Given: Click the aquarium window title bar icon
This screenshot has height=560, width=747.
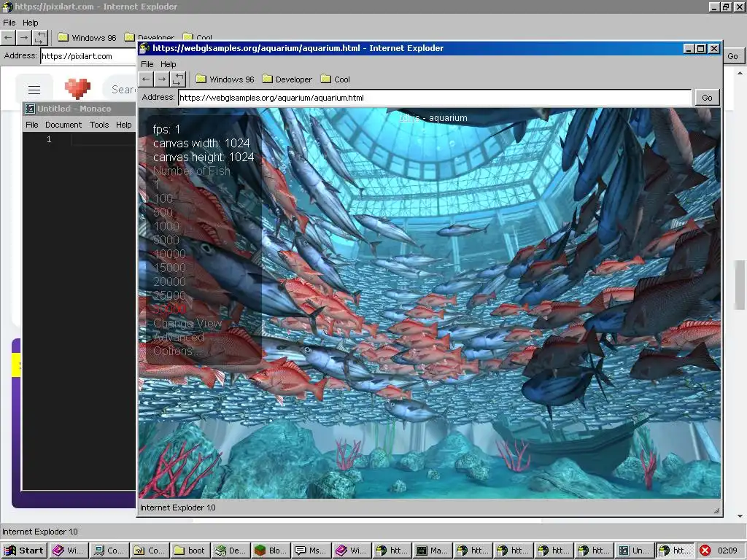Looking at the screenshot, I should (144, 48).
